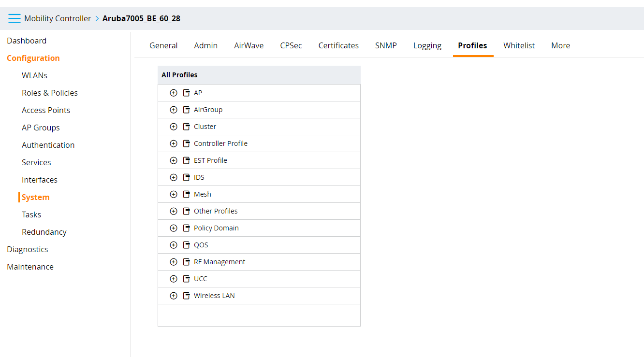Viewport: 644px width, 357px height.
Task: Go to Authentication settings
Action: pyautogui.click(x=48, y=145)
